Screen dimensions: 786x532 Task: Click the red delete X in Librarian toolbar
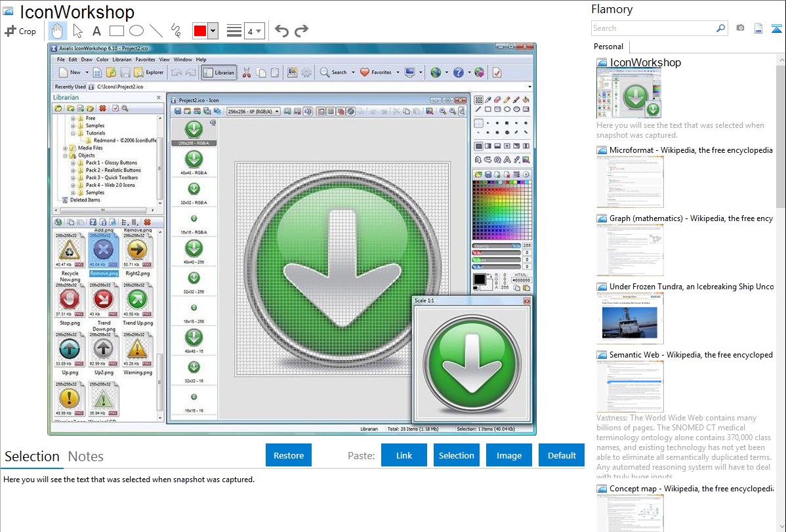coord(103,108)
